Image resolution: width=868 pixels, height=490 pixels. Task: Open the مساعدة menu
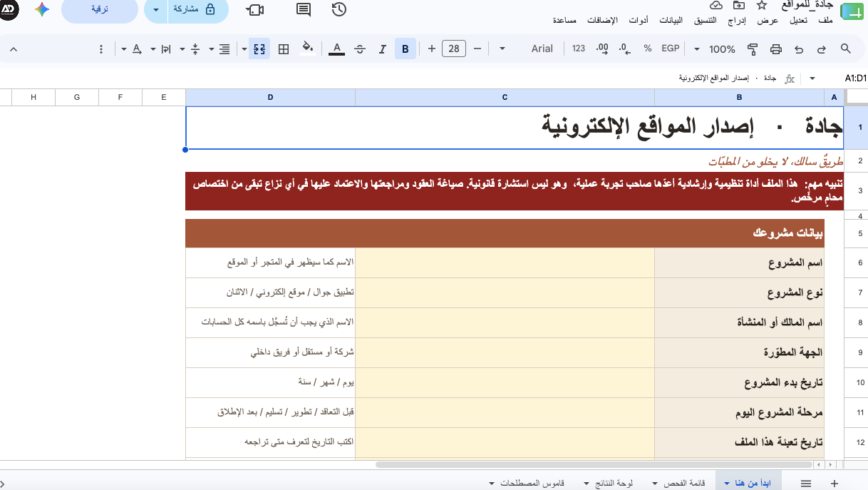coord(564,21)
